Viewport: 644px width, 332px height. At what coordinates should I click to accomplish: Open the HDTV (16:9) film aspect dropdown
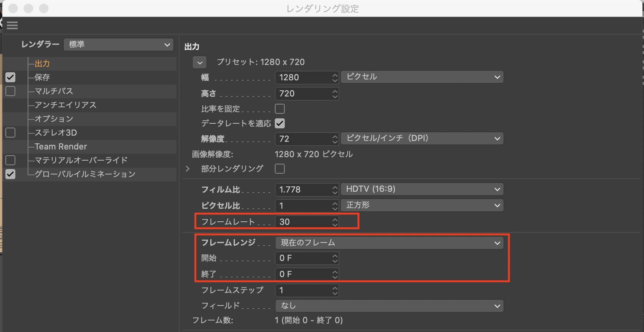coord(422,189)
